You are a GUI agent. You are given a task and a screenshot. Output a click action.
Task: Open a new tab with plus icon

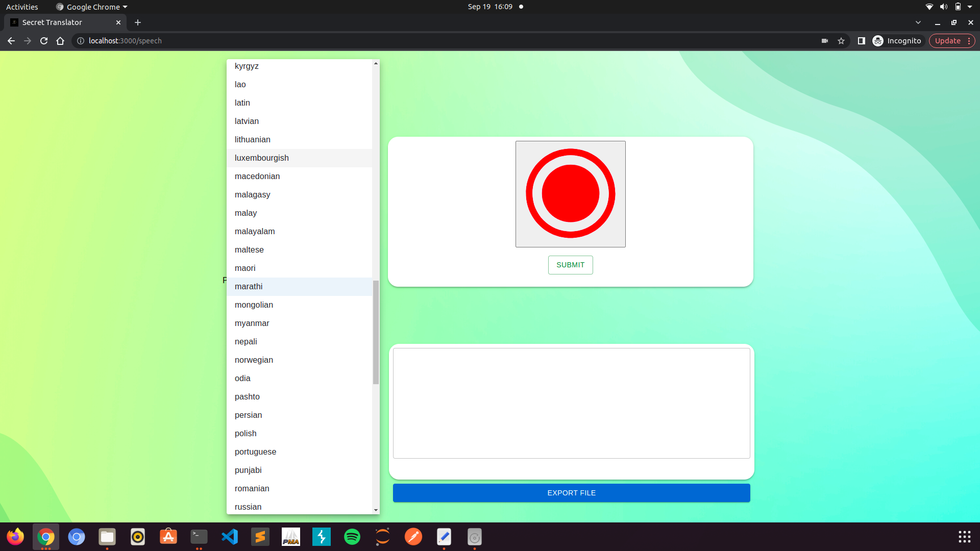point(138,22)
